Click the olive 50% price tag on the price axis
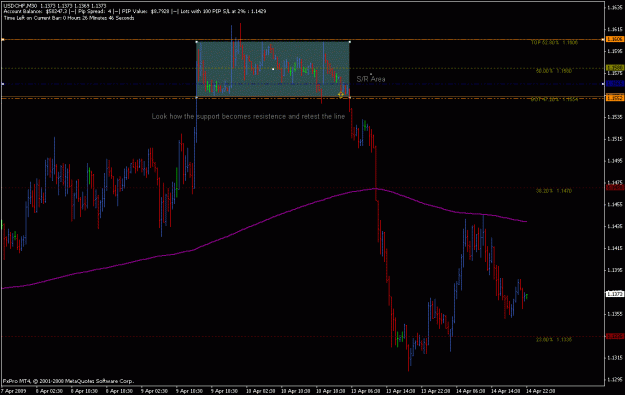This screenshot has width=625, height=395. tap(615, 68)
